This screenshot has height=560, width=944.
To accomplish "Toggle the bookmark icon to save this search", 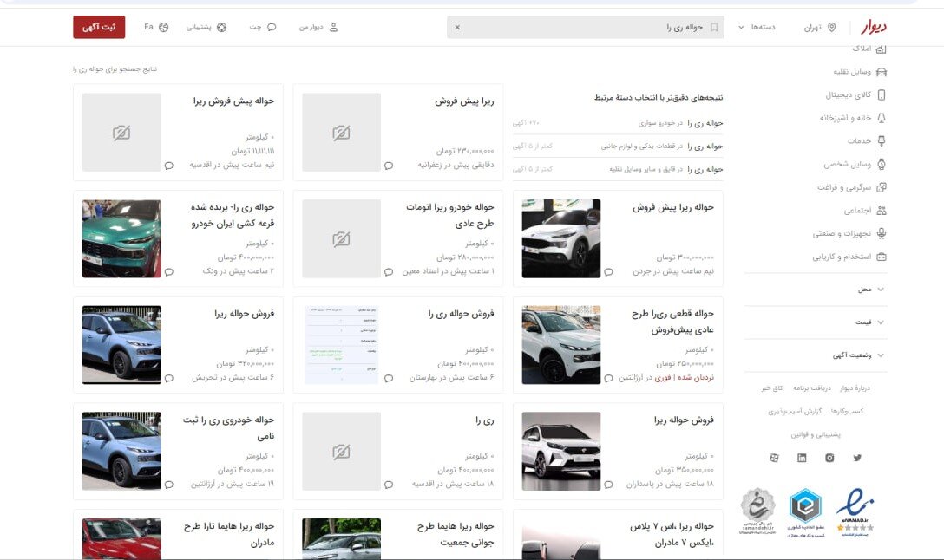I will (x=713, y=27).
